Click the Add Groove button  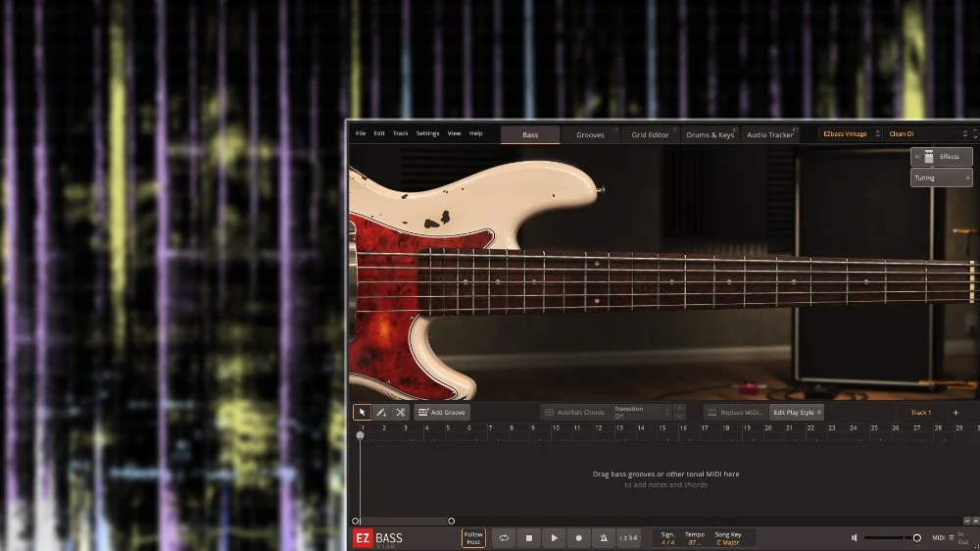(x=442, y=412)
